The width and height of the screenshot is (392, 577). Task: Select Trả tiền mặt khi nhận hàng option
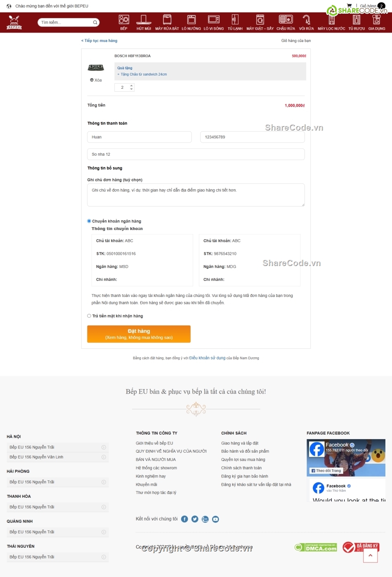tap(89, 316)
